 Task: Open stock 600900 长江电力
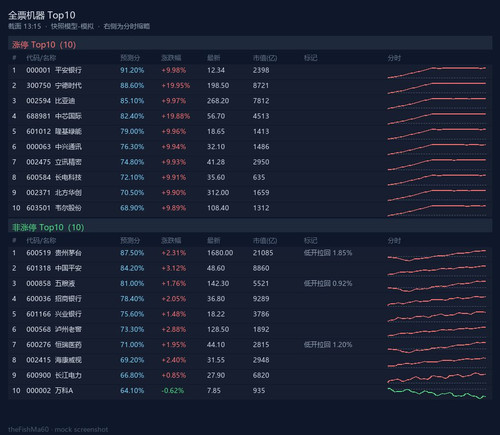pyautogui.click(x=54, y=375)
